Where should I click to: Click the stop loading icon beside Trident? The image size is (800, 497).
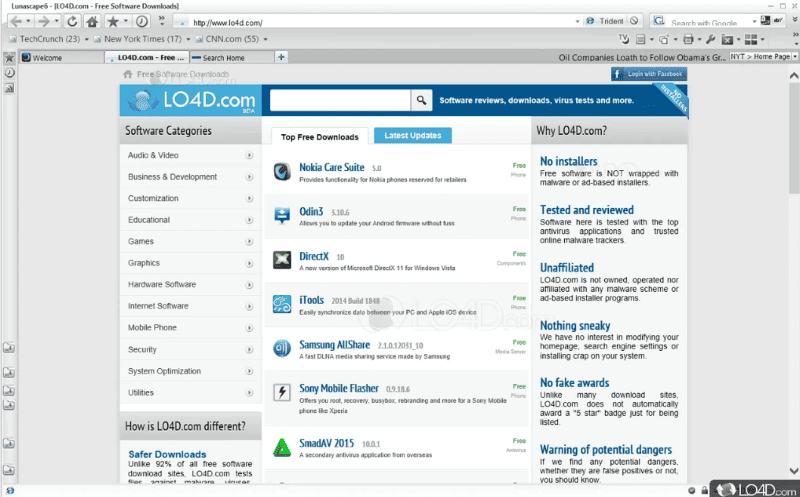634,21
